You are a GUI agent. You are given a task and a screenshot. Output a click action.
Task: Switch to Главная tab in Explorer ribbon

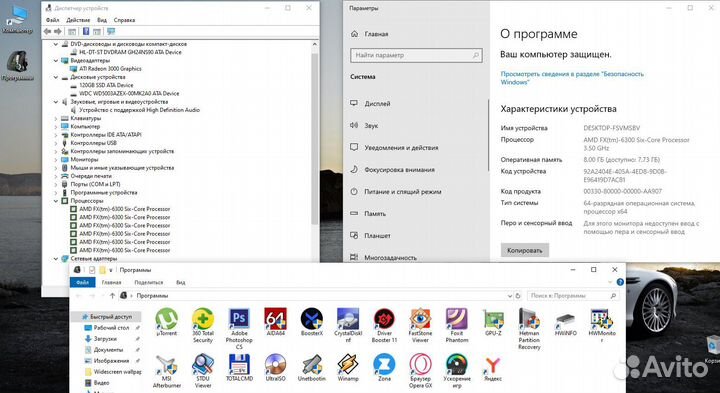pyautogui.click(x=112, y=282)
